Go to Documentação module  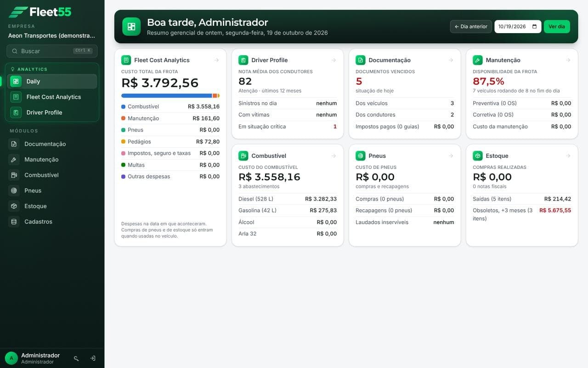[52, 144]
